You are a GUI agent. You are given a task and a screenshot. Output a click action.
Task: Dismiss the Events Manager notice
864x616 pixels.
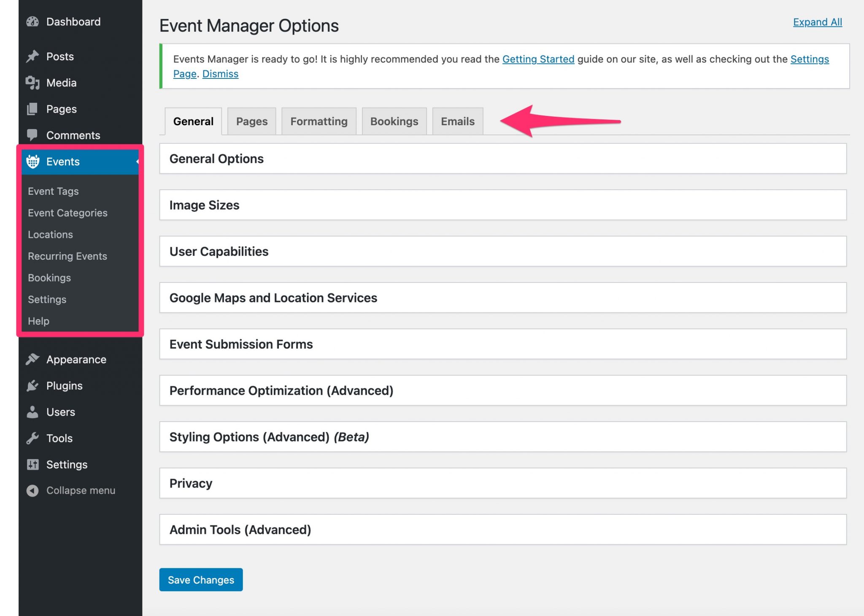click(220, 74)
